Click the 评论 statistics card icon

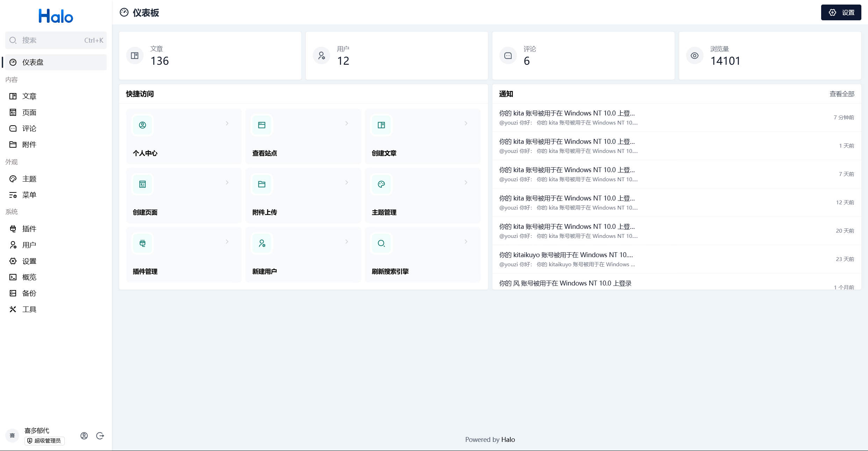(x=508, y=56)
